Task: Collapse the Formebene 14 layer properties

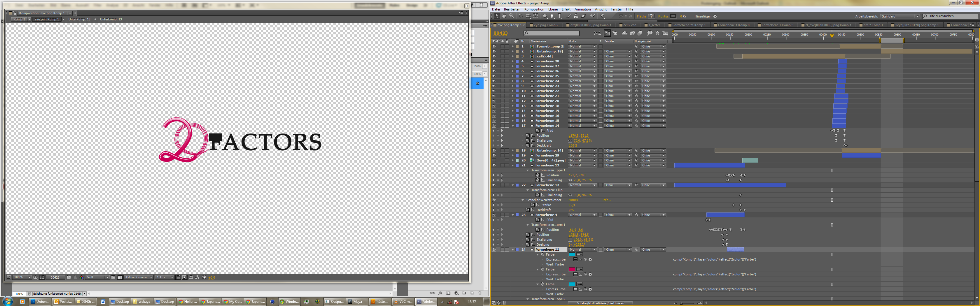Action: (513, 126)
